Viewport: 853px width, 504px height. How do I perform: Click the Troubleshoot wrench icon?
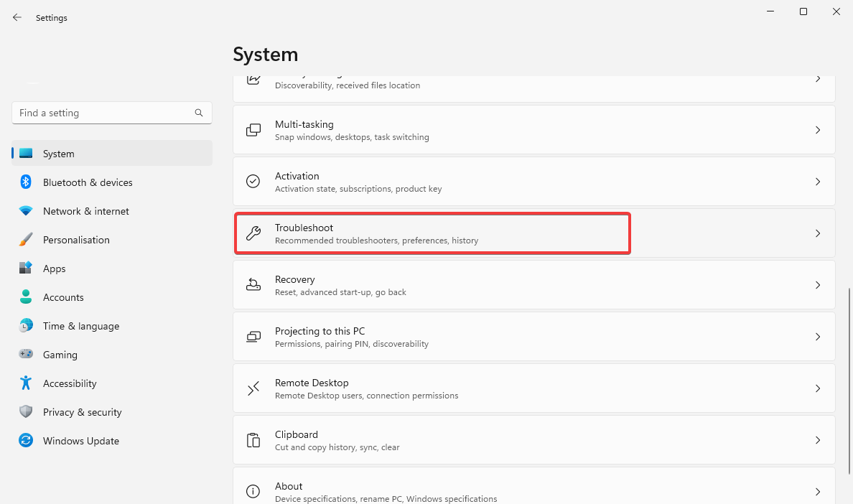pyautogui.click(x=253, y=233)
